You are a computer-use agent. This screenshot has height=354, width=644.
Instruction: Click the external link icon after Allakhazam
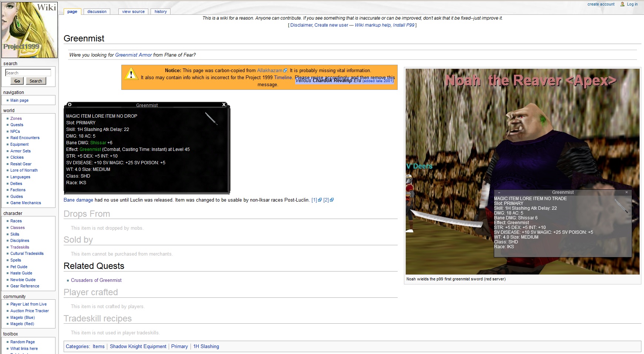285,71
